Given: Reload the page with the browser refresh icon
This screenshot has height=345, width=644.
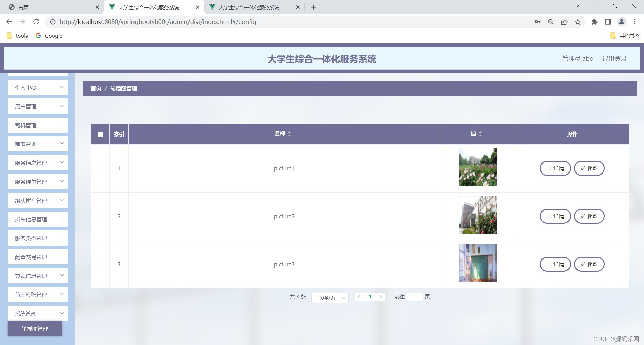Looking at the screenshot, I should pyautogui.click(x=36, y=22).
